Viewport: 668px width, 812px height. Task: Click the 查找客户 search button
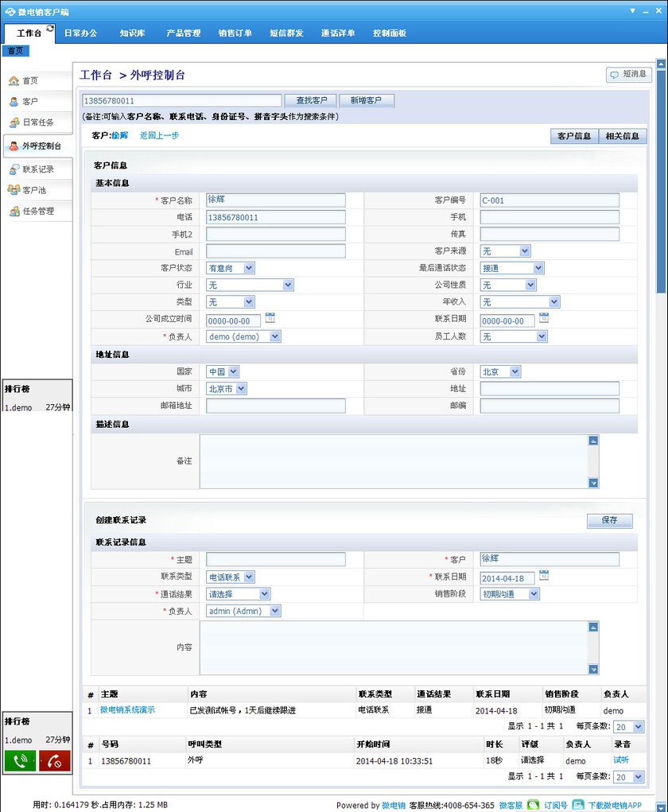point(311,101)
